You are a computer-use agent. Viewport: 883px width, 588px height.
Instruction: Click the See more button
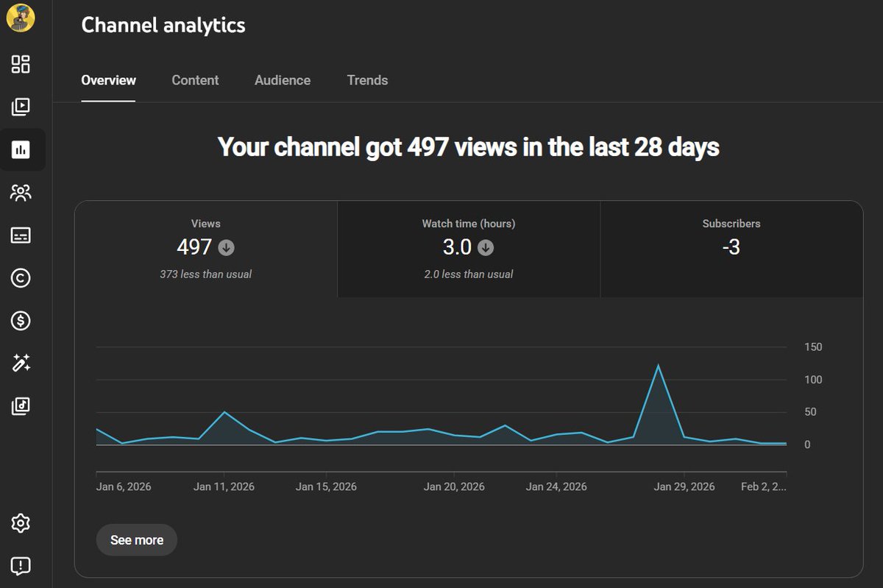point(137,540)
